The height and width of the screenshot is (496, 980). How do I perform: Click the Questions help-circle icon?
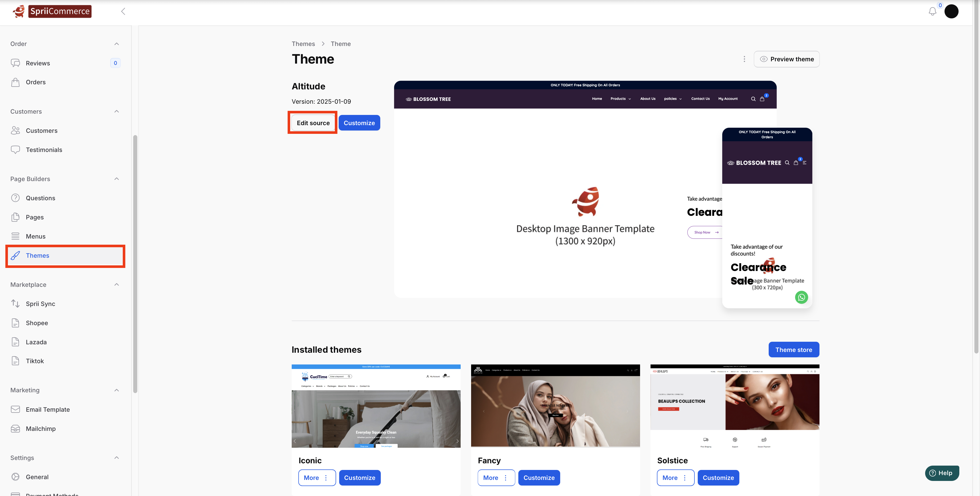15,198
